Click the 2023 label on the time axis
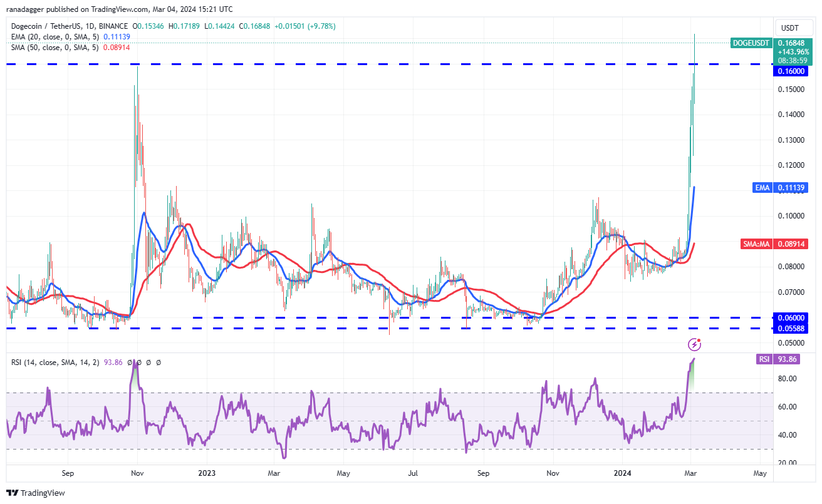The height and width of the screenshot is (504, 822). click(x=205, y=474)
